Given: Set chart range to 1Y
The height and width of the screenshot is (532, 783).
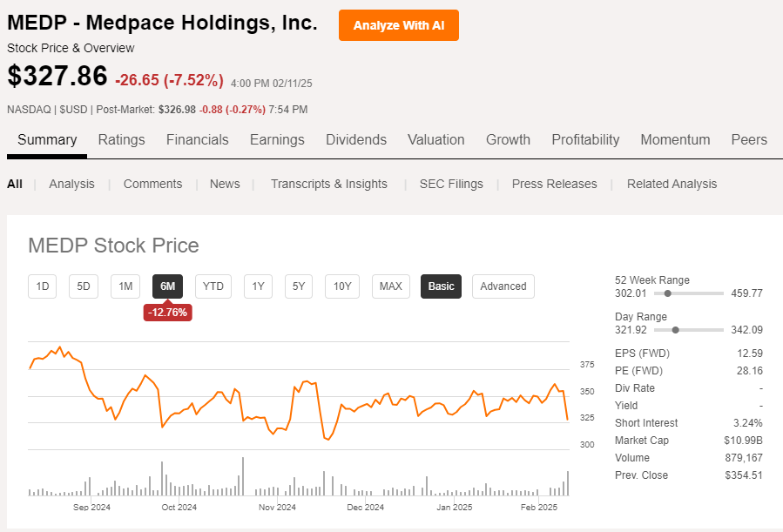Looking at the screenshot, I should [258, 286].
